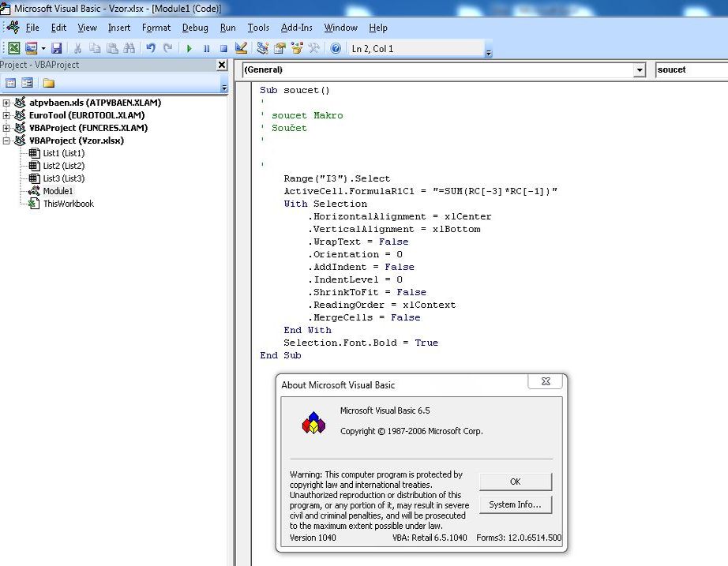The height and width of the screenshot is (566, 728).
Task: Open Project Explorer via its toolbar icon
Action: [262, 48]
